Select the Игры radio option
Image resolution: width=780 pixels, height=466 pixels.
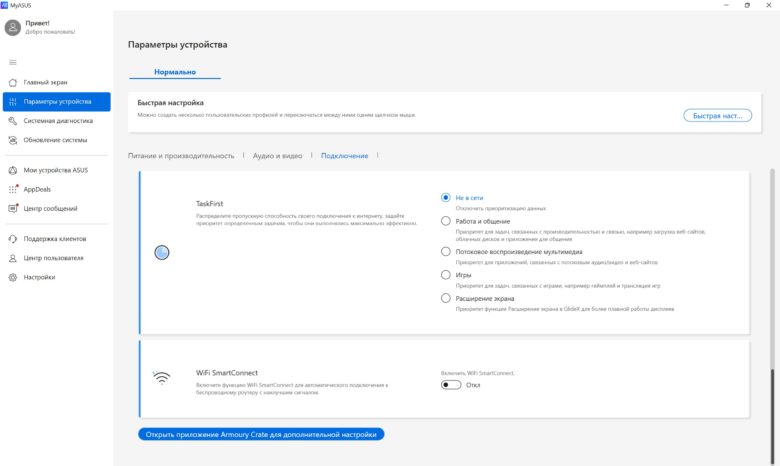tap(446, 275)
